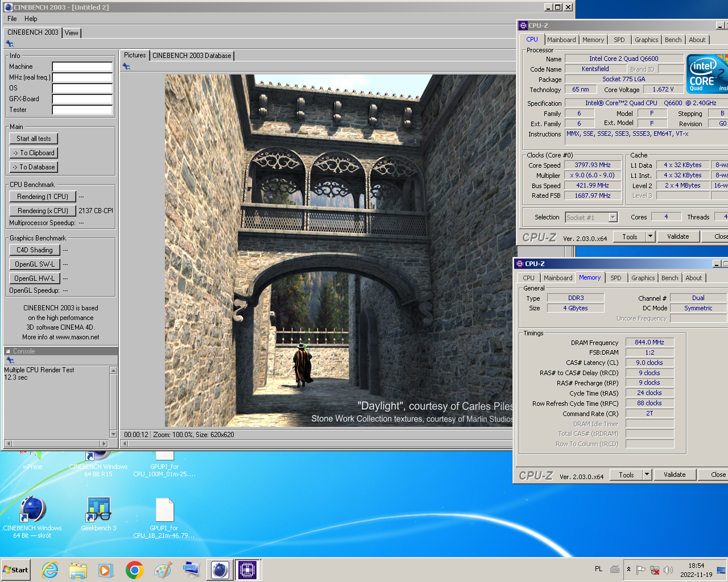Open Geekbench 3 desktop shortcut
Image resolution: width=728 pixels, height=582 pixels.
98,514
